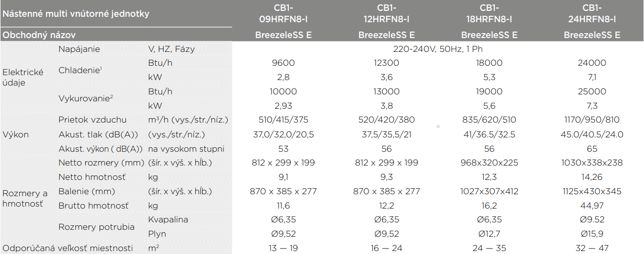This screenshot has width=644, height=254.
Task: Click the 'Napájanie' row label
Action: point(79,49)
